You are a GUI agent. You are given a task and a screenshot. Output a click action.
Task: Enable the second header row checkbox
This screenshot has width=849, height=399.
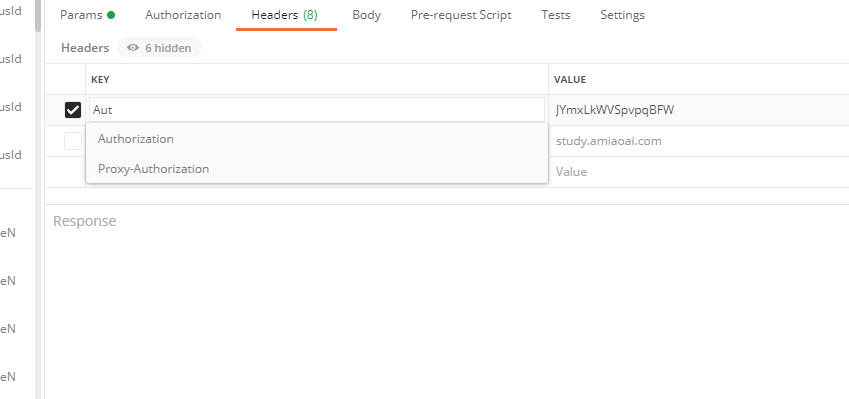[73, 141]
